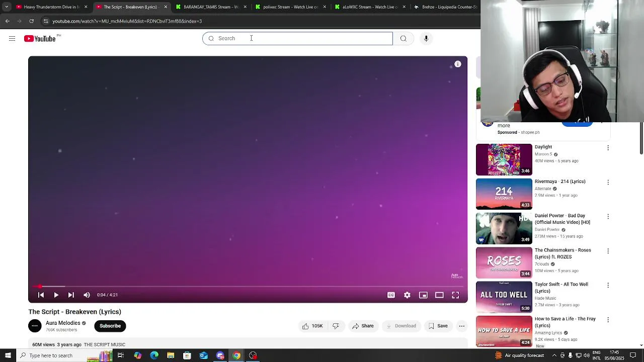Open Rivermaya 214 lyrics thumbnail
The height and width of the screenshot is (362, 644).
point(504,194)
